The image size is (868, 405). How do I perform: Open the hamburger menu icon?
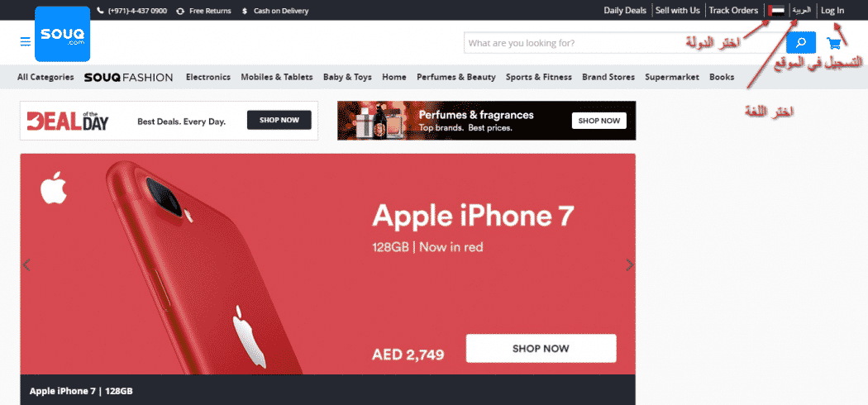[25, 42]
